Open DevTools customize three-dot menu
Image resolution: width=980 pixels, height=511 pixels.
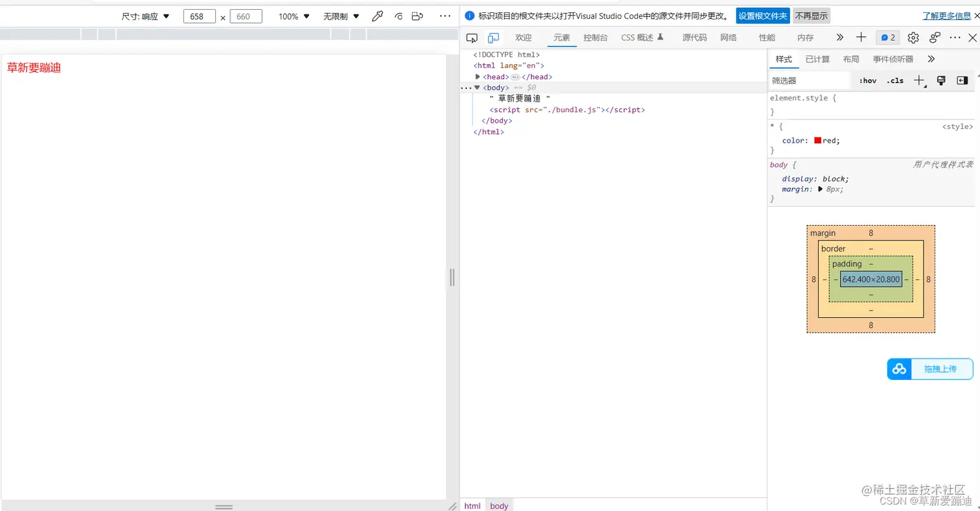click(x=955, y=38)
